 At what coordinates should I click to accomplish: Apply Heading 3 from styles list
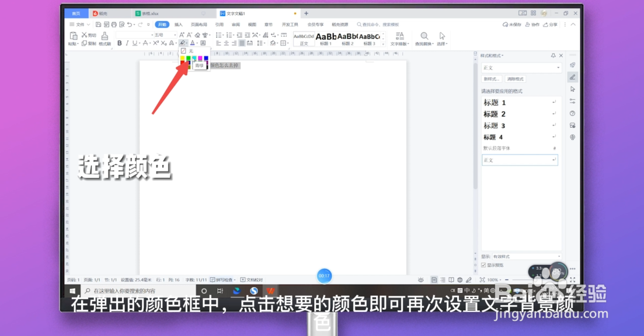click(x=520, y=125)
